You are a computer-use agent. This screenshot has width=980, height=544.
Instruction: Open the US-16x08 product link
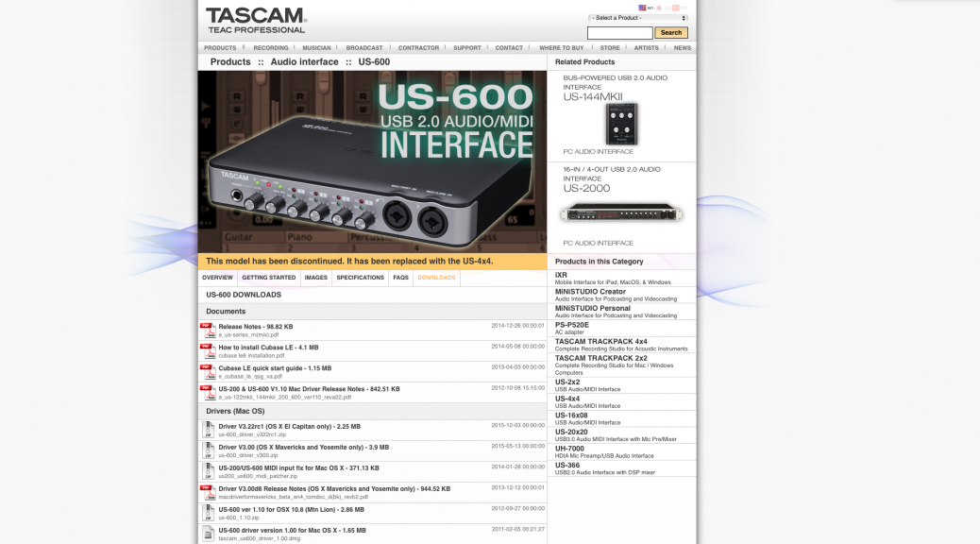(x=571, y=416)
